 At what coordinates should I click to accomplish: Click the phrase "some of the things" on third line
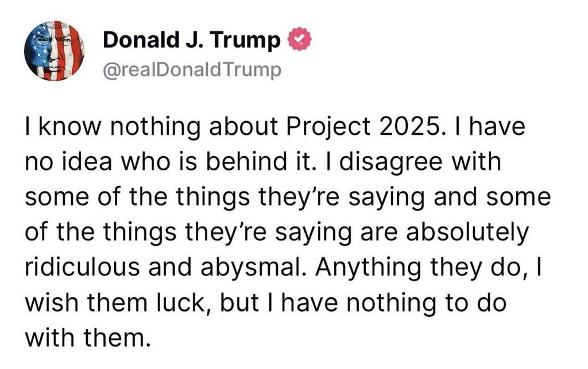point(137,197)
